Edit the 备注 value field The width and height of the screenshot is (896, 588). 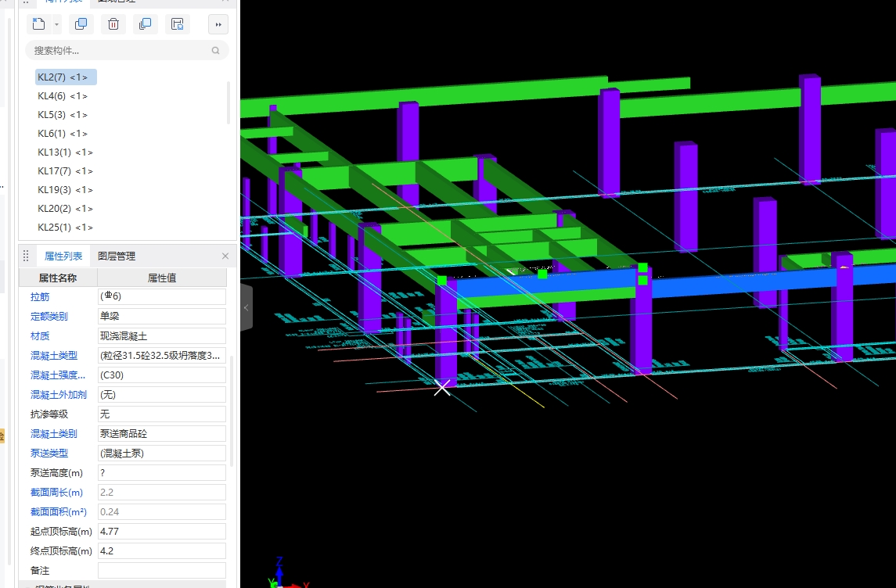[162, 570]
